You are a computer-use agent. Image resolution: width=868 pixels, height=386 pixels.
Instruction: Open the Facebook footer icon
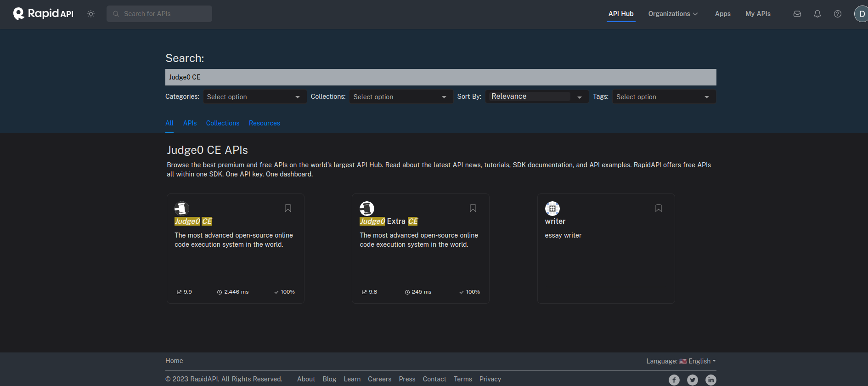click(674, 380)
